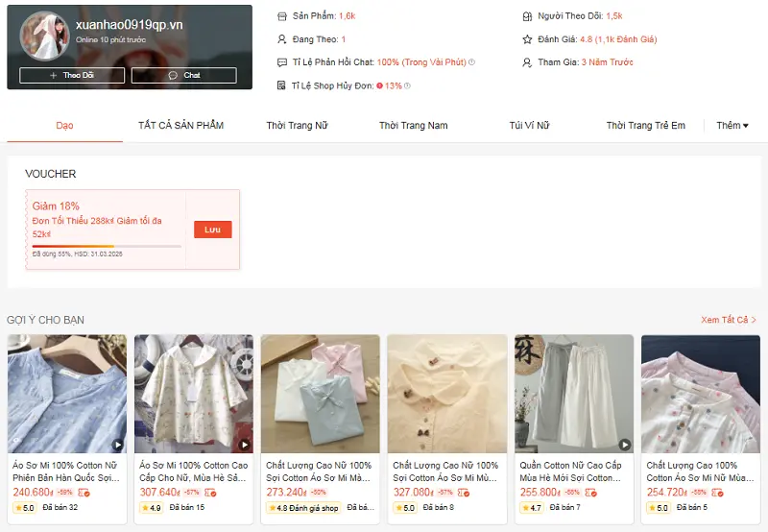Screen dimensions: 768x532
Task: Click voucher icon beside 255.800đ price
Action: [591, 493]
